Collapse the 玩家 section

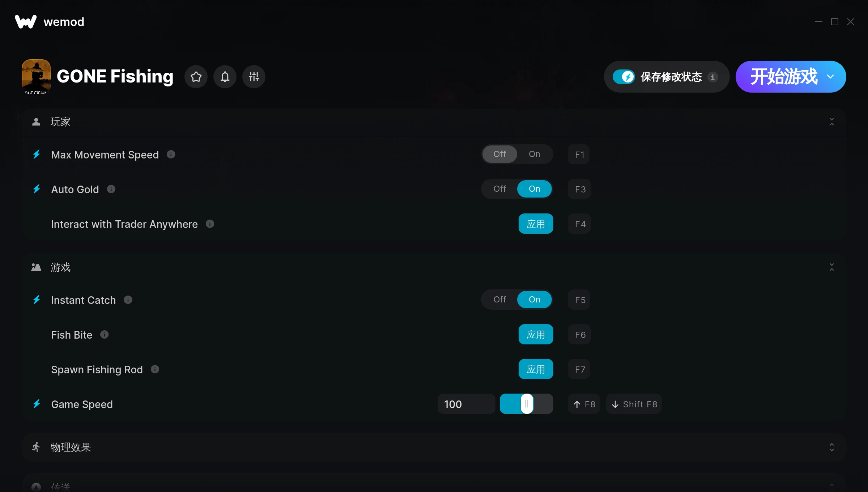(832, 122)
